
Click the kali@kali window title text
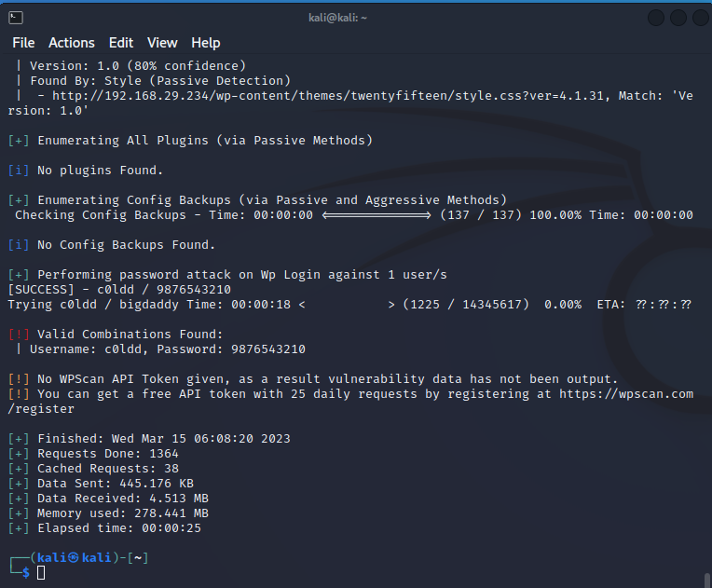337,18
